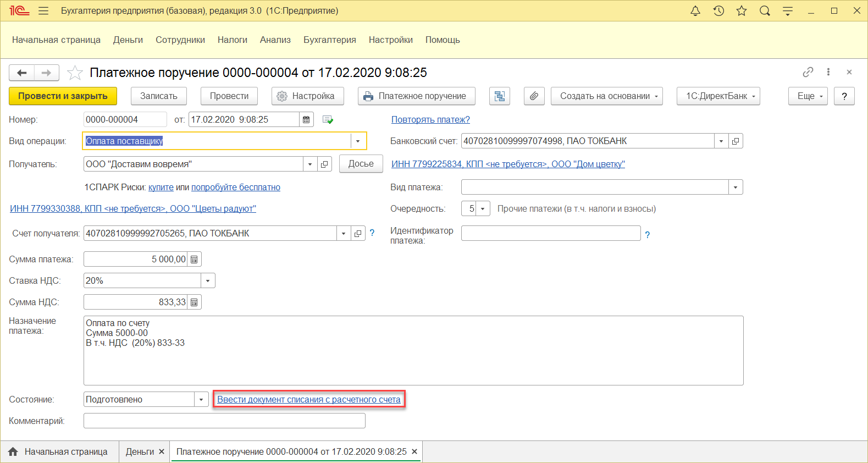Viewport: 868px width, 463px height.
Task: Click the Досье button
Action: (361, 164)
